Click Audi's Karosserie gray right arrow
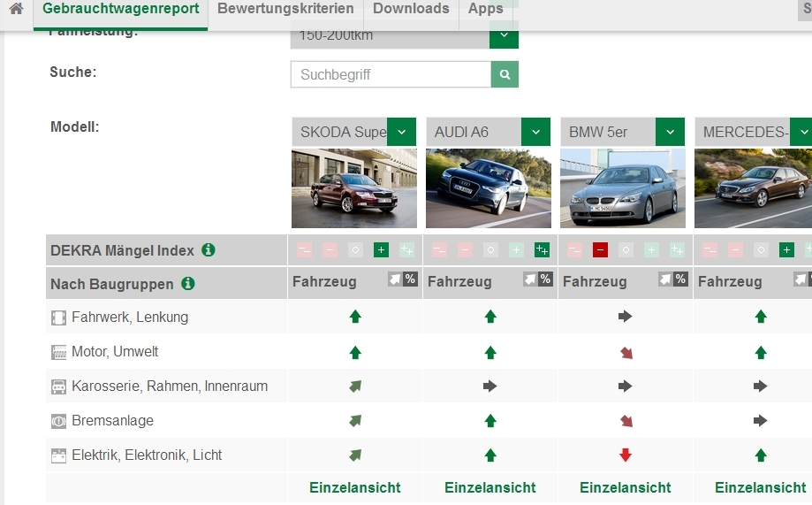This screenshot has width=812, height=505. pyautogui.click(x=489, y=386)
